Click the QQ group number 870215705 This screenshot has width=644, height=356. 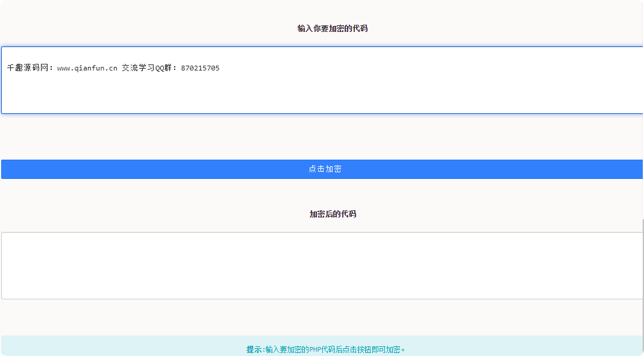pos(199,68)
